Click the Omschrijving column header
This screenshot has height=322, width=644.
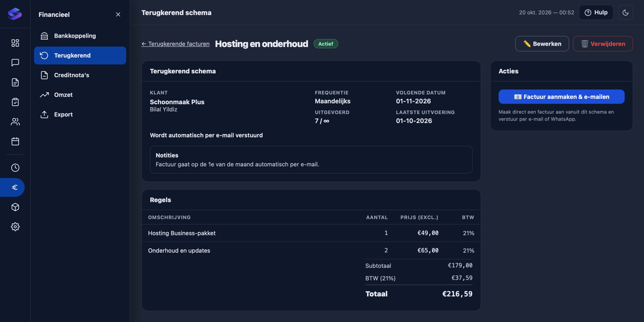(x=169, y=217)
